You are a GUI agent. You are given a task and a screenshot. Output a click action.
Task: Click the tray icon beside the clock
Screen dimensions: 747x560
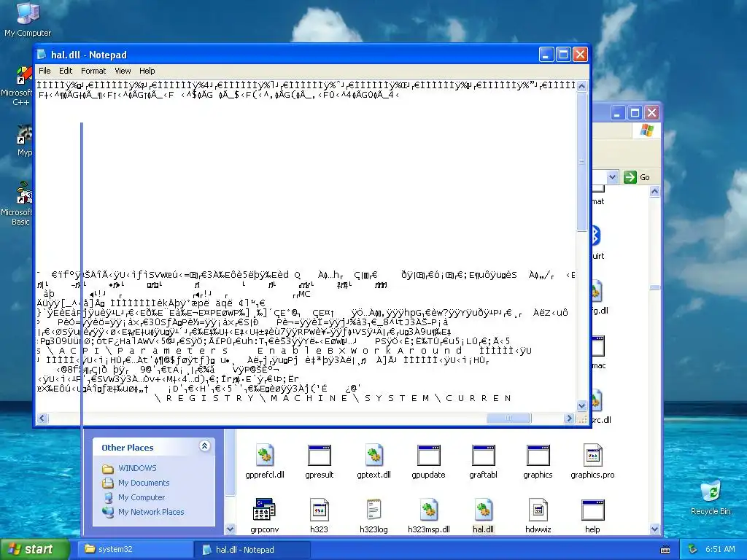coord(693,549)
